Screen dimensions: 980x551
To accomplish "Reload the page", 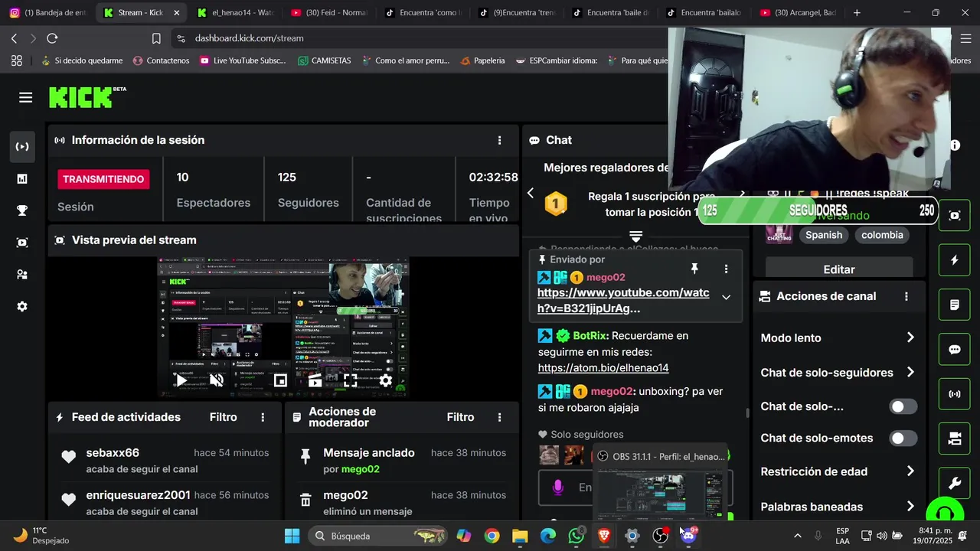I will [52, 38].
